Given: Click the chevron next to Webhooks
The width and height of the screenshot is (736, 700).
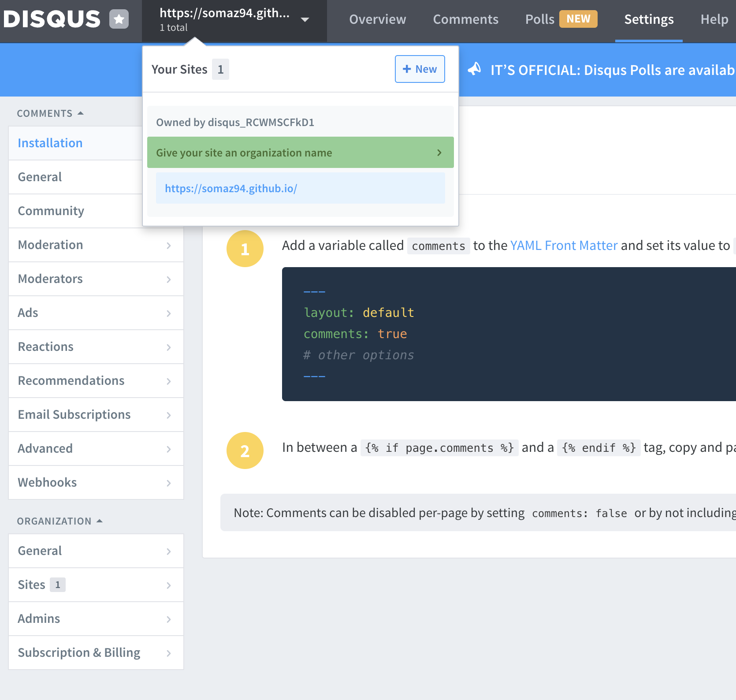Looking at the screenshot, I should [169, 483].
